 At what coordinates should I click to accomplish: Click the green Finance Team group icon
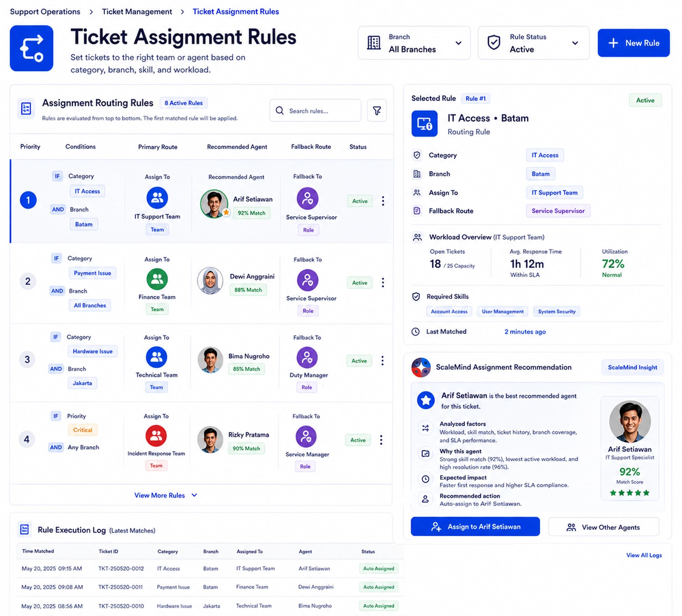(157, 279)
